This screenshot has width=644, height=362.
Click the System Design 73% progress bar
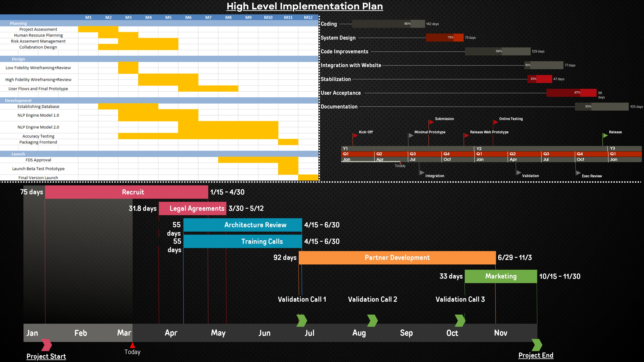pyautogui.click(x=445, y=38)
